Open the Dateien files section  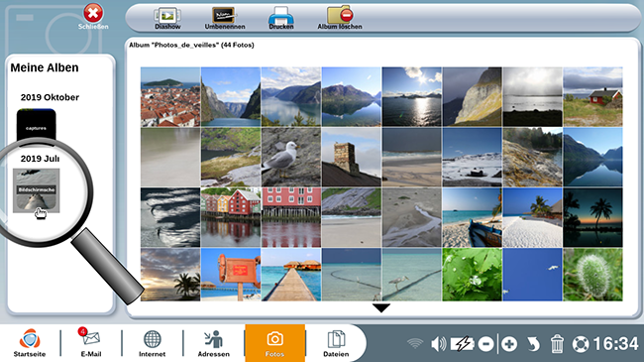(x=336, y=343)
